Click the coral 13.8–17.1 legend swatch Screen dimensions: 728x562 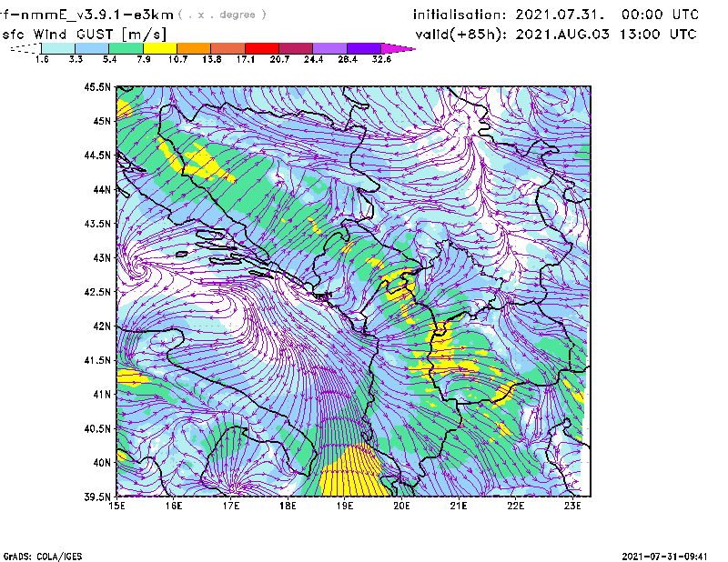click(x=228, y=48)
